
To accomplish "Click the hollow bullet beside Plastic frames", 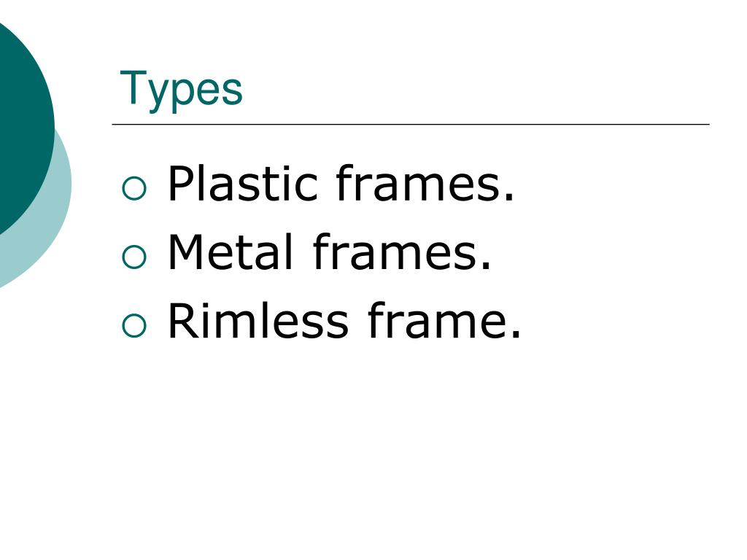I will (x=134, y=188).
